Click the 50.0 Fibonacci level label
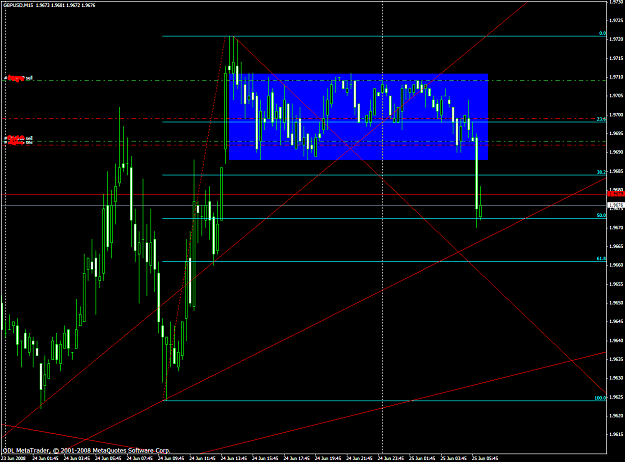Image resolution: width=625 pixels, height=462 pixels. point(601,215)
